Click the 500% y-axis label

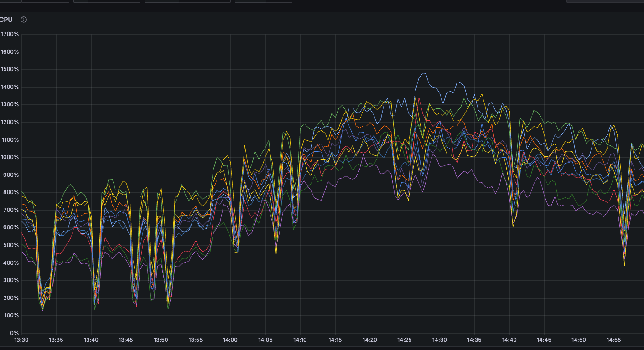point(11,245)
